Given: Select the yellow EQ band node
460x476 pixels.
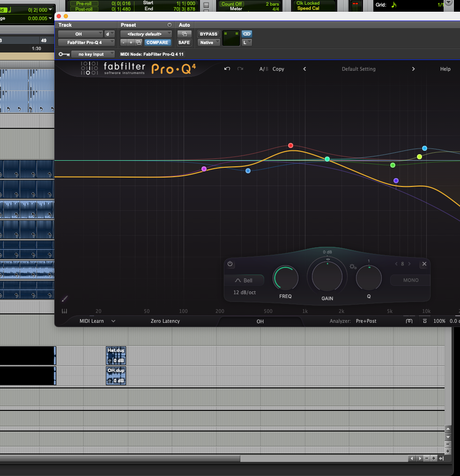Looking at the screenshot, I should tap(419, 156).
